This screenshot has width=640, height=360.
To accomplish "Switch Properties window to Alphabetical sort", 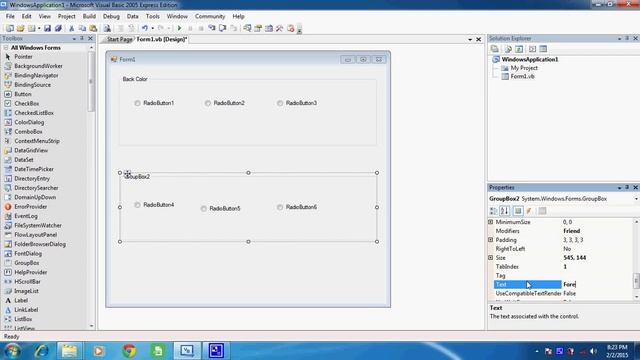I will tap(504, 211).
